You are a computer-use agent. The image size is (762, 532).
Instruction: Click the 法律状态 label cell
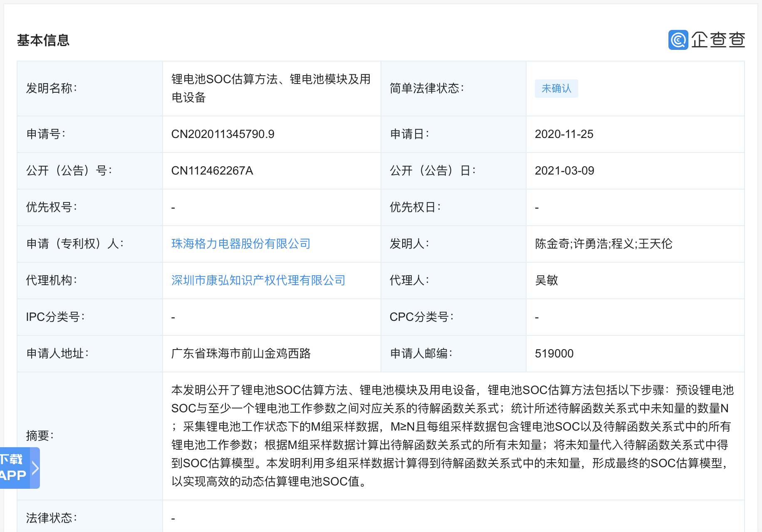point(90,517)
